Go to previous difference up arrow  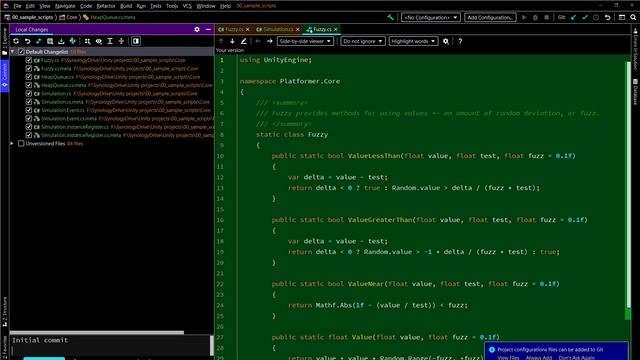coord(221,41)
